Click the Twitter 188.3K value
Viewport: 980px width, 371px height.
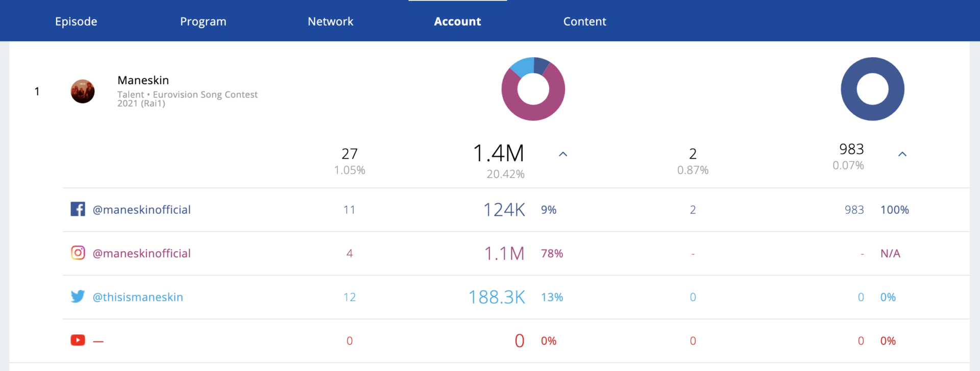tap(497, 297)
